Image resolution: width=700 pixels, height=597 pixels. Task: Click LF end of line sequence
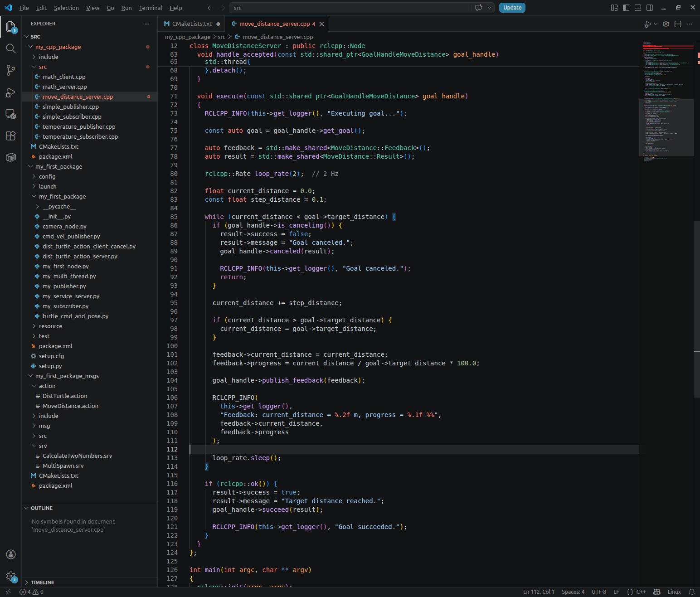pos(616,592)
